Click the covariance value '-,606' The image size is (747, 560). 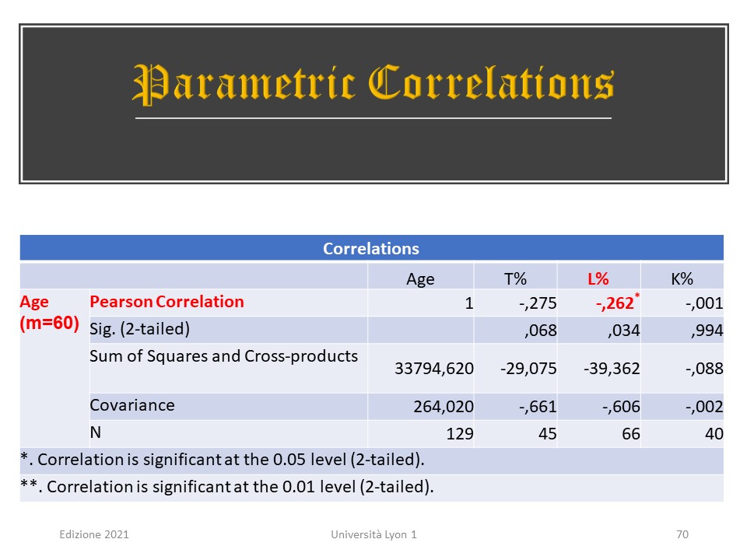point(621,407)
